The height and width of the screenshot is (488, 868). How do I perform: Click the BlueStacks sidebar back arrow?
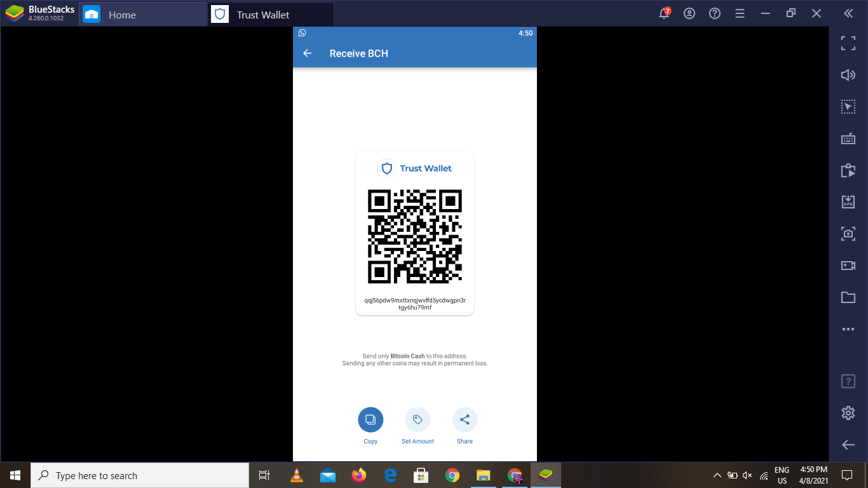848,445
